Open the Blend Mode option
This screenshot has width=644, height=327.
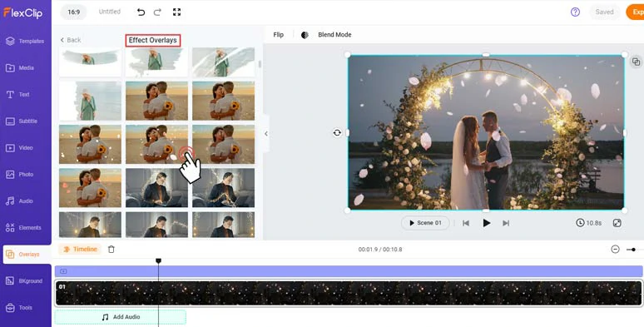click(334, 35)
